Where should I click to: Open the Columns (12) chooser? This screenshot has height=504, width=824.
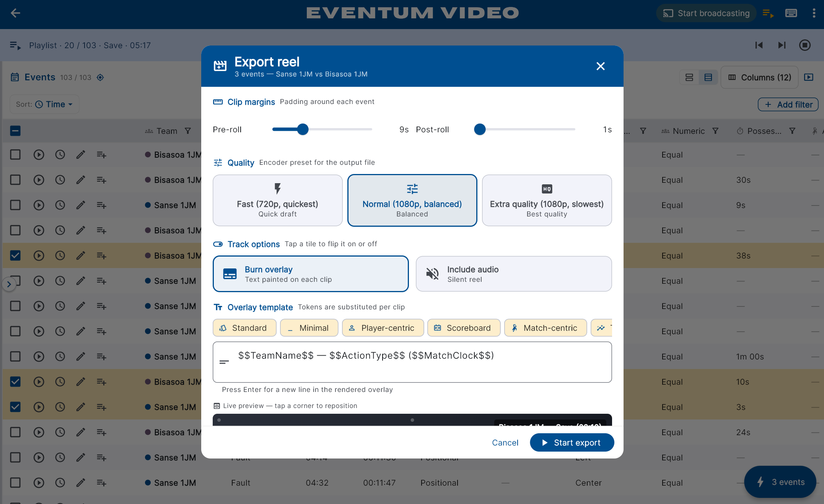point(760,77)
